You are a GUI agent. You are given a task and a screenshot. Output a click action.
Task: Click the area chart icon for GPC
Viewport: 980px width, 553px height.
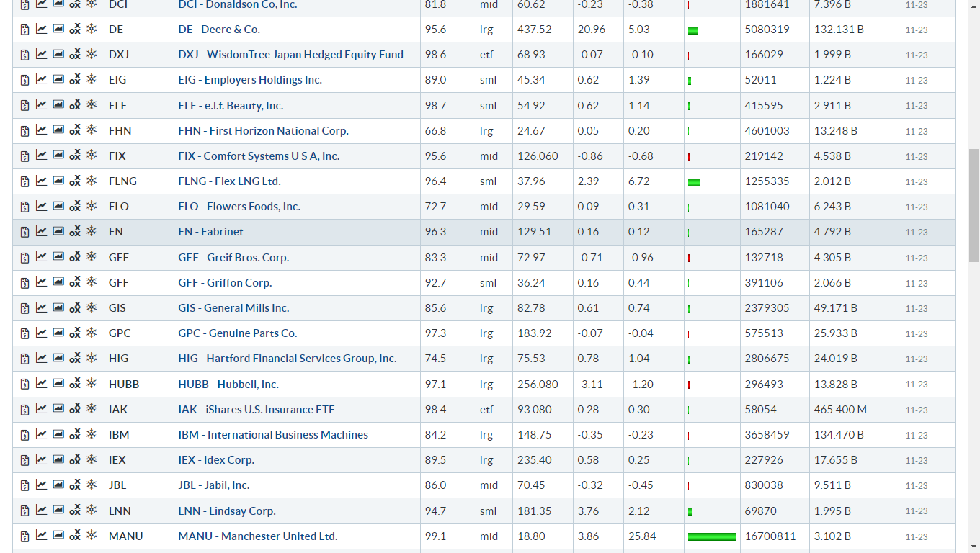[58, 333]
